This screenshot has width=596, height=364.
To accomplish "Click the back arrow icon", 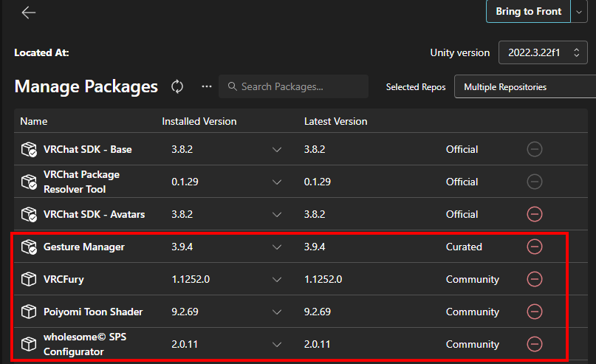I will (x=29, y=13).
